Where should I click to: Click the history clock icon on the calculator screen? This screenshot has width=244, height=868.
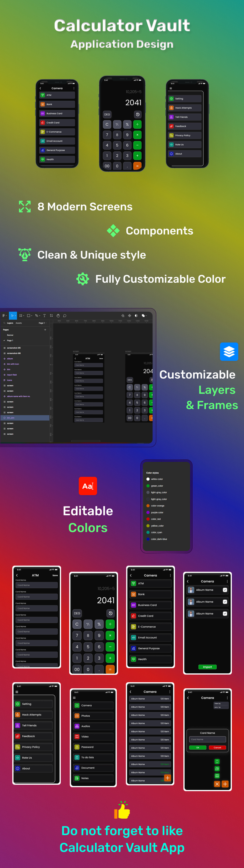[110, 613]
